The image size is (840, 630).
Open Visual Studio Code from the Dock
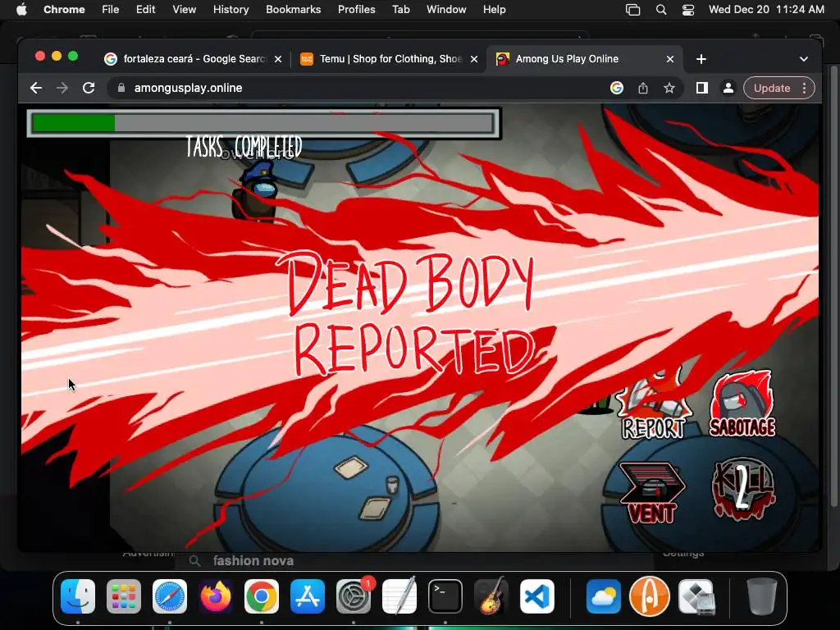pos(537,596)
